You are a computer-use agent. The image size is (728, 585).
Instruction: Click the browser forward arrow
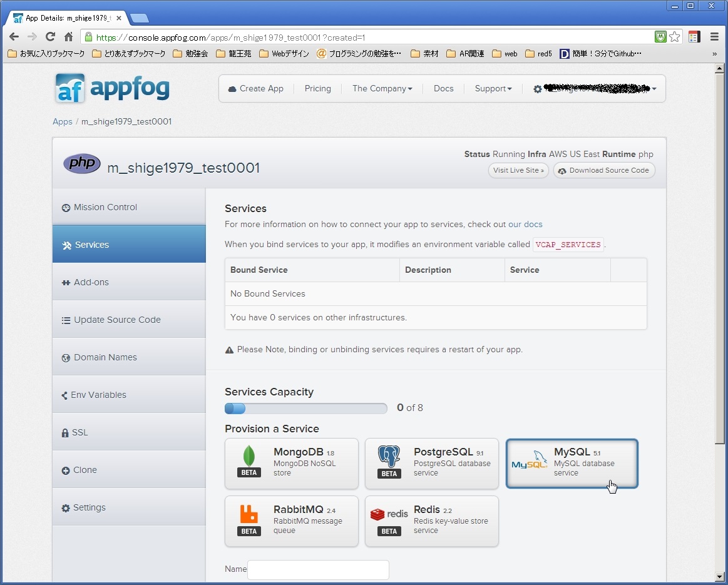(32, 37)
